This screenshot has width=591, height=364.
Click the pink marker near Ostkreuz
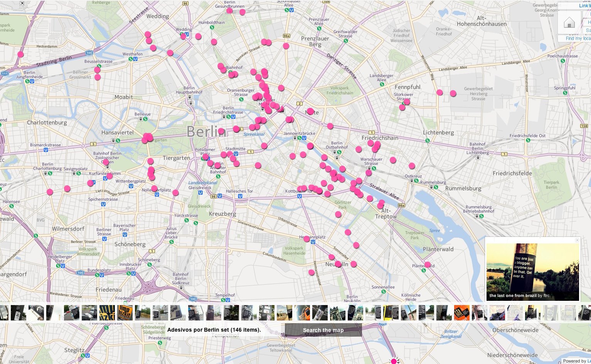tap(412, 166)
